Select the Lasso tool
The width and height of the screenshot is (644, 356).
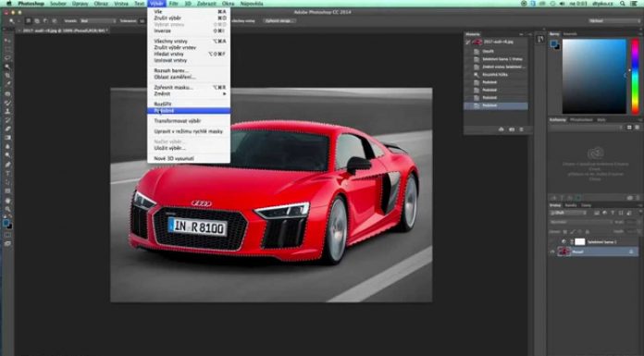pyautogui.click(x=7, y=57)
